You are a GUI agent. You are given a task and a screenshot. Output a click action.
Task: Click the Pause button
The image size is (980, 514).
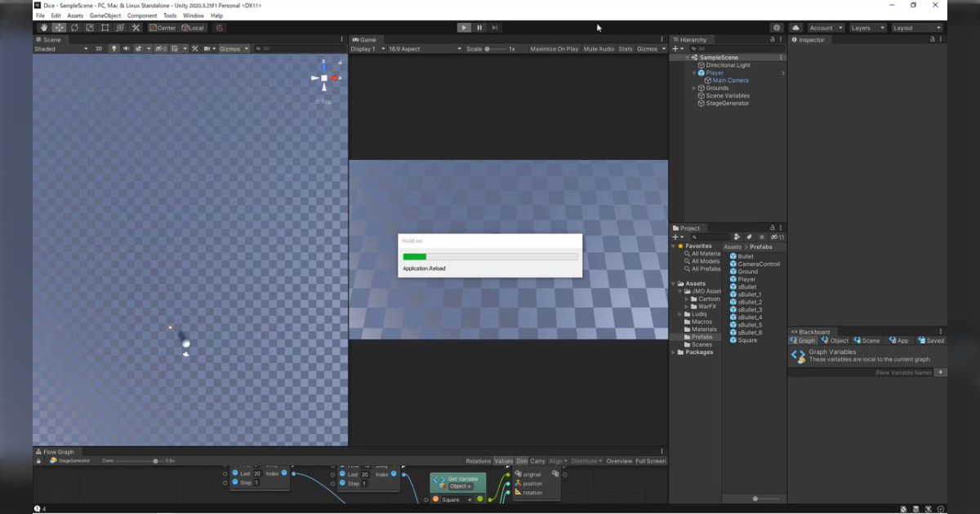(479, 28)
